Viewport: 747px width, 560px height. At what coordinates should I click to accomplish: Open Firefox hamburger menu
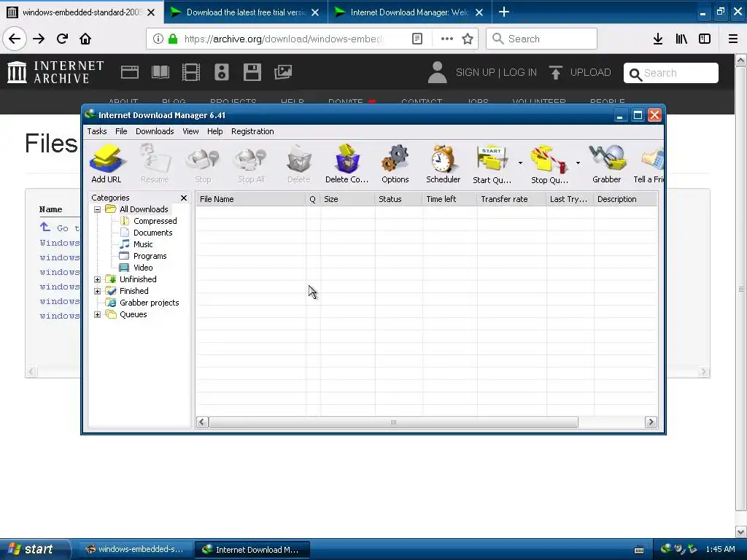point(733,39)
